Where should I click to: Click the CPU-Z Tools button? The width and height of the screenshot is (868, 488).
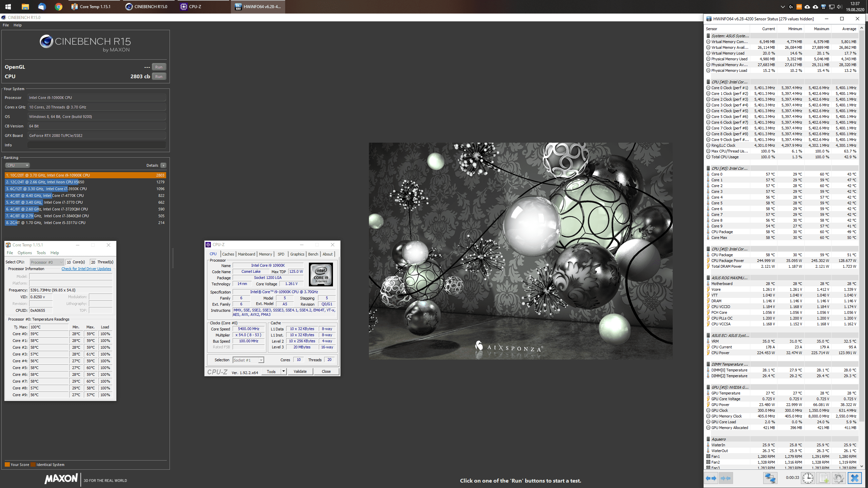coord(271,371)
